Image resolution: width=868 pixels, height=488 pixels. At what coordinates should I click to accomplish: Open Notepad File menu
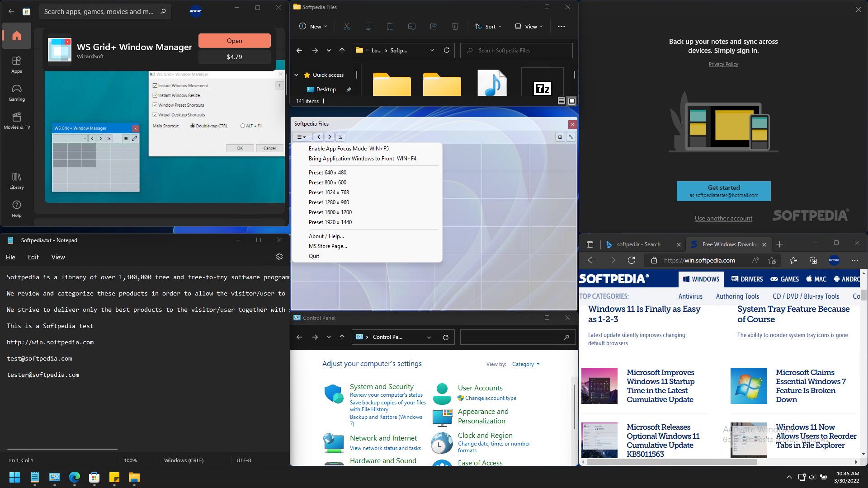11,257
